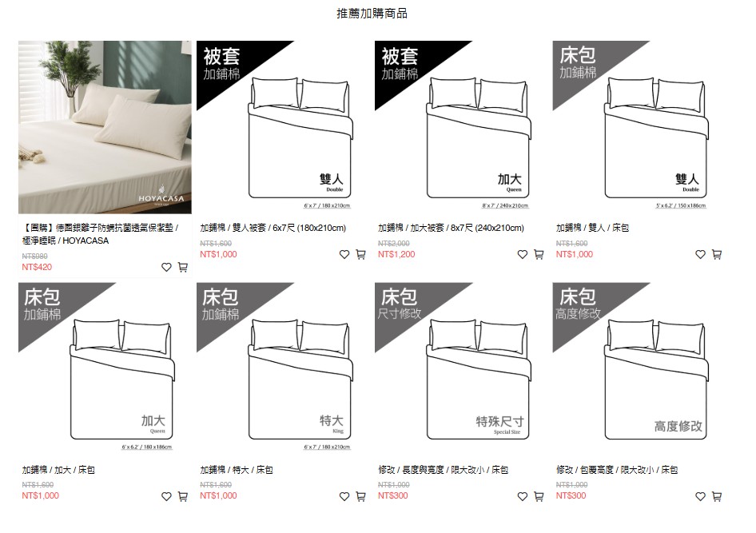
Task: View 床包 特殊尺寸 product thumbnail
Action: pos(461,369)
